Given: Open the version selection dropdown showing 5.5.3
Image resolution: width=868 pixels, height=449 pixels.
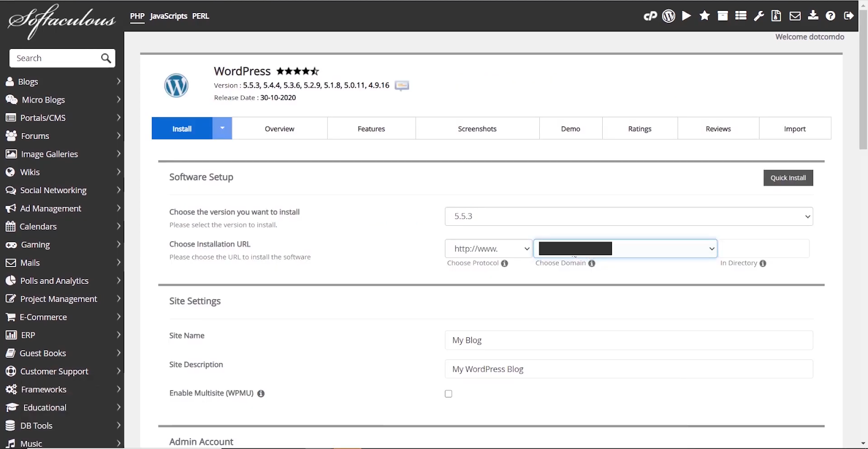Looking at the screenshot, I should pyautogui.click(x=629, y=216).
